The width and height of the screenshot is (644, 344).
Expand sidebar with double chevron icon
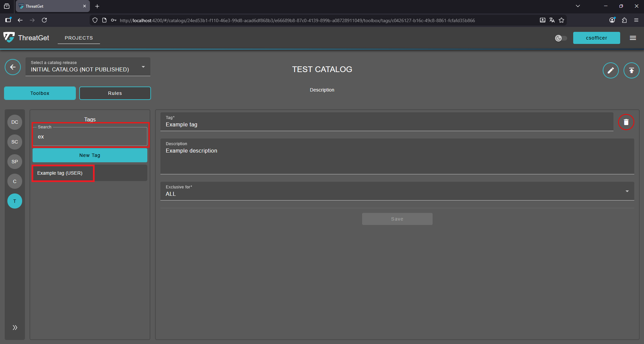[x=15, y=328]
